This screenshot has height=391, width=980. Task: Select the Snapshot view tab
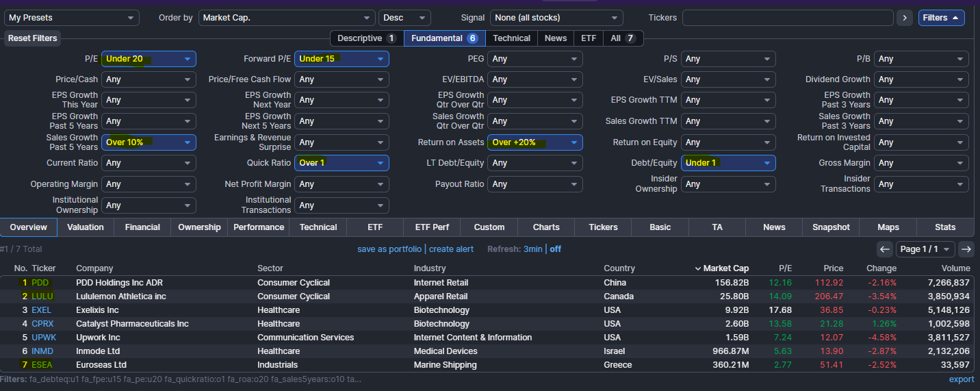pos(831,227)
